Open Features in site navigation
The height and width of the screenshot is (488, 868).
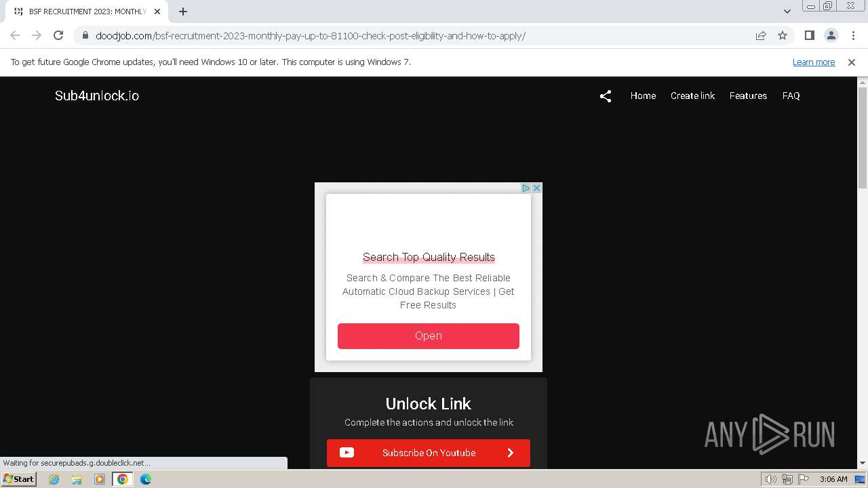[x=748, y=96]
